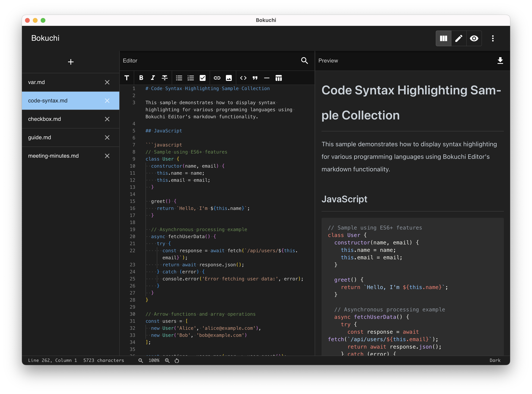Insert a numbered list

click(191, 78)
